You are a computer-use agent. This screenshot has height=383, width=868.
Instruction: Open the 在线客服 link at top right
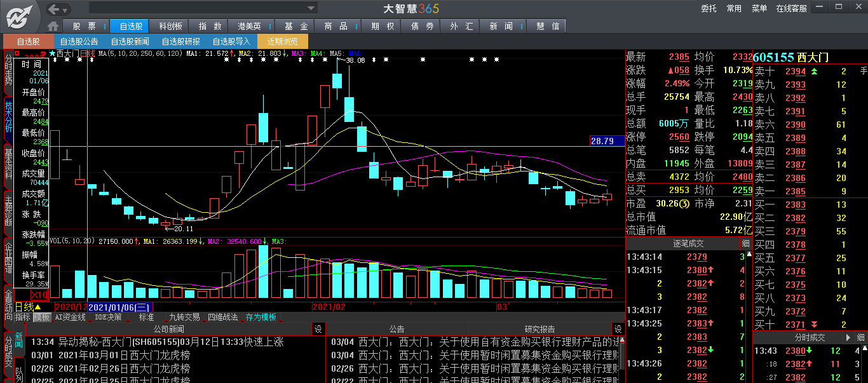pyautogui.click(x=791, y=9)
